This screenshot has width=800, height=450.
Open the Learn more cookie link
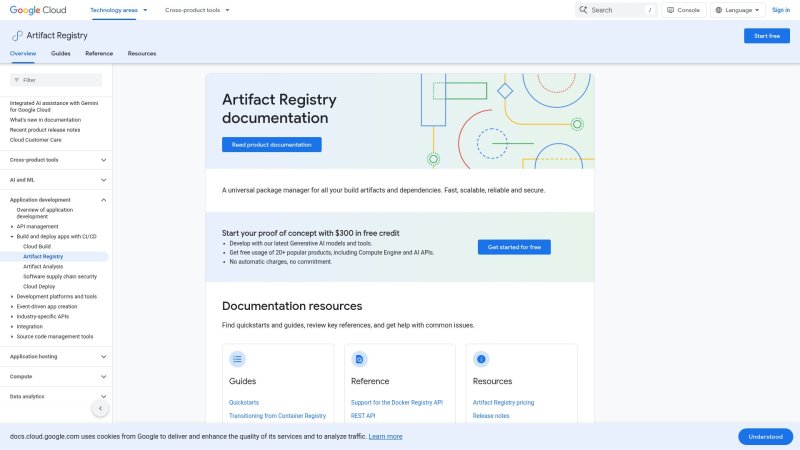(385, 437)
